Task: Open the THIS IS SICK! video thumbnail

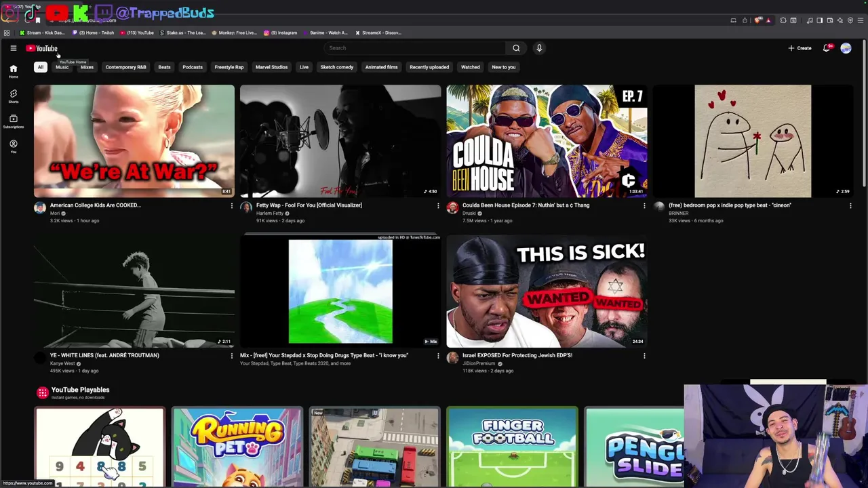Action: 547,291
